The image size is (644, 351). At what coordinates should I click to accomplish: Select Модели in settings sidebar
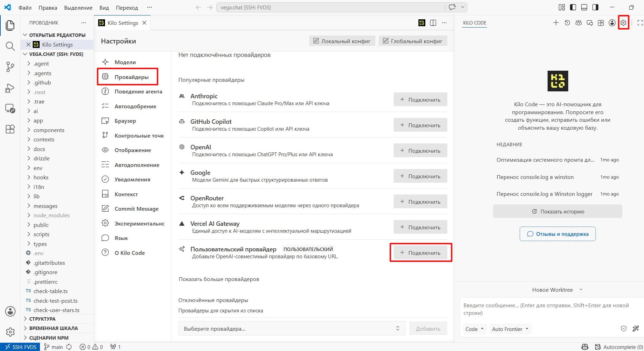[125, 62]
